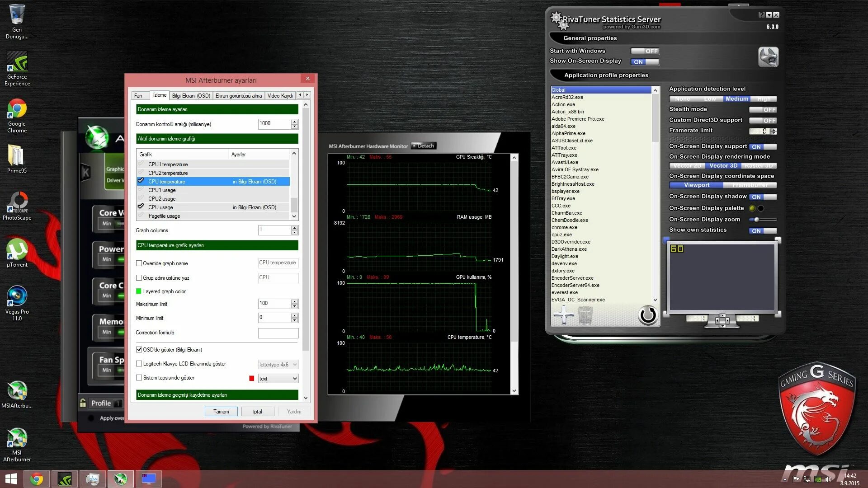Check Grup adını üstüne yaz checkbox
The height and width of the screenshot is (488, 868).
pos(139,278)
